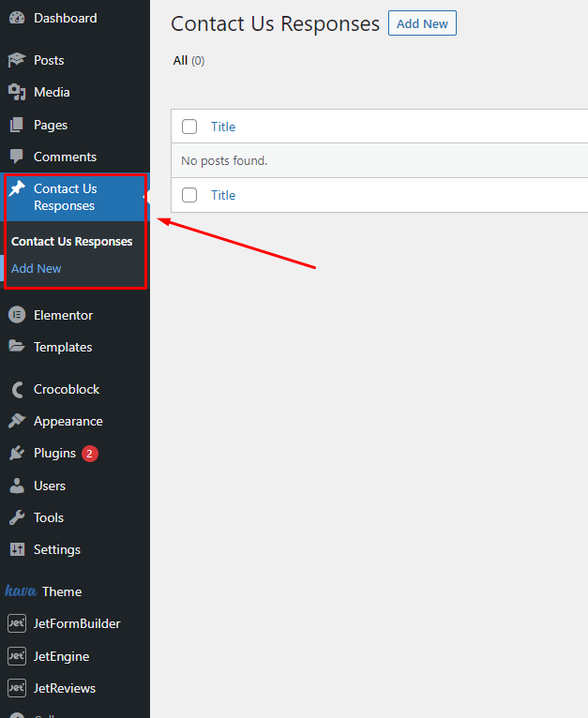Open the kava Theme menu

[x=62, y=591]
